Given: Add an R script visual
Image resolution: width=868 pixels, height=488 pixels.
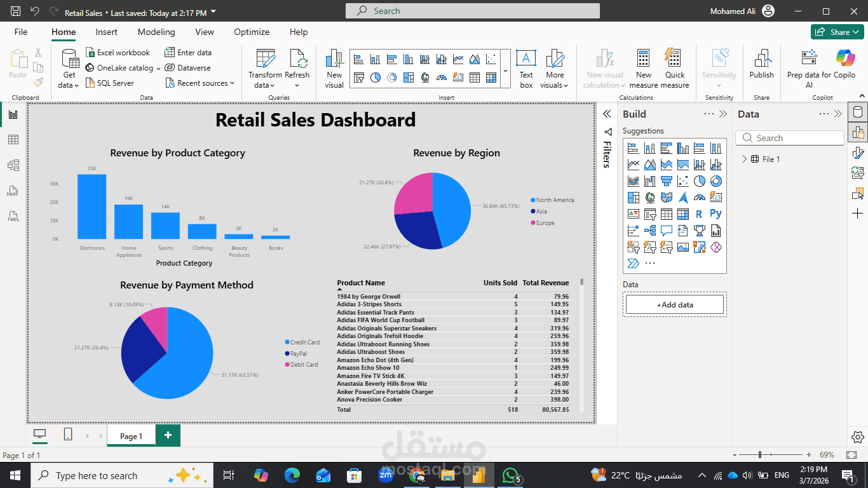Looking at the screenshot, I should 700,214.
